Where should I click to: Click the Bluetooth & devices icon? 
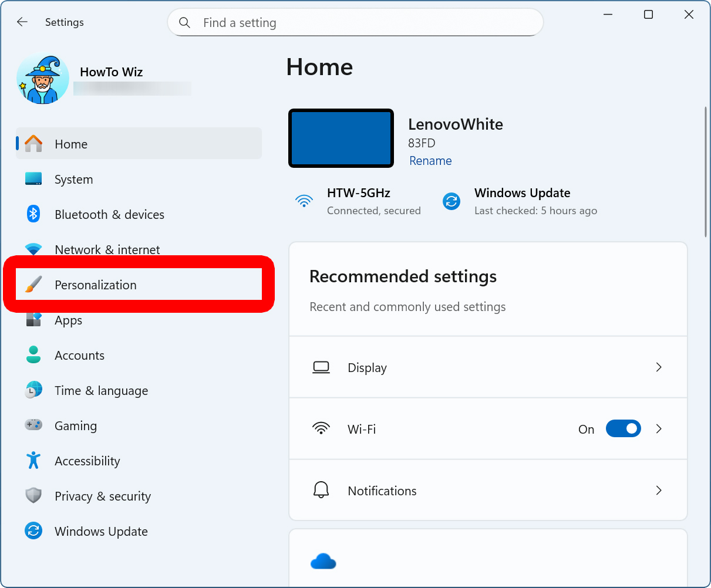click(33, 214)
